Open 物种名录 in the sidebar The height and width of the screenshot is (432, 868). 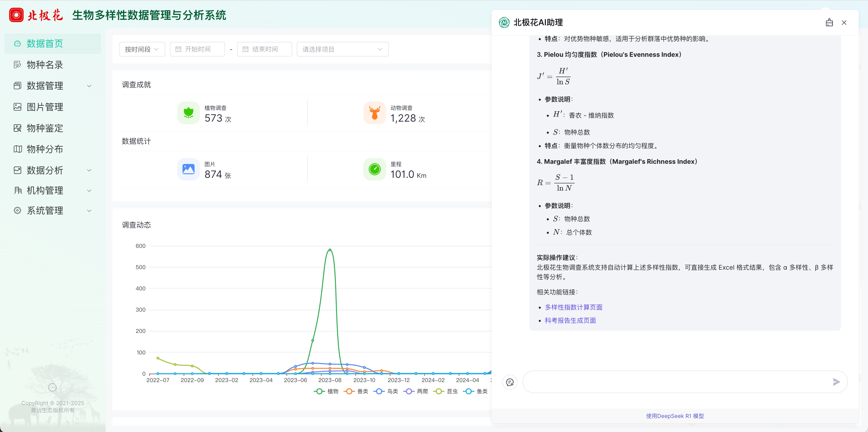coord(45,65)
